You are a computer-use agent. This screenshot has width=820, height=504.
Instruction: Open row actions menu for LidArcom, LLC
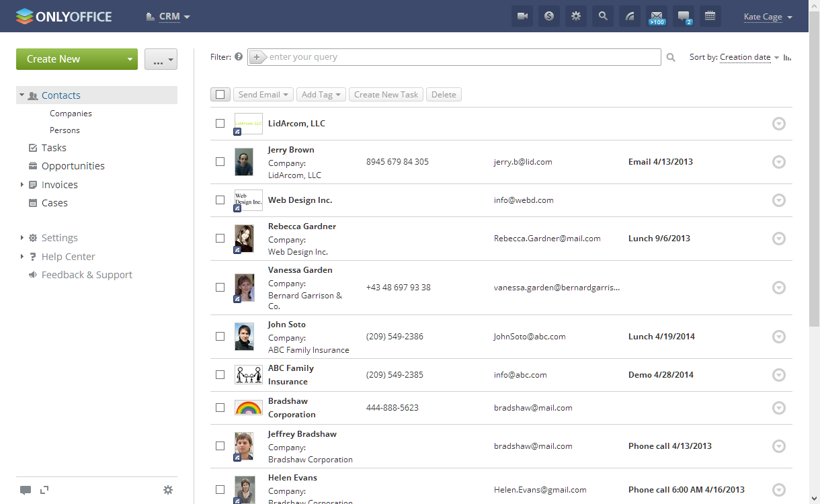[779, 124]
